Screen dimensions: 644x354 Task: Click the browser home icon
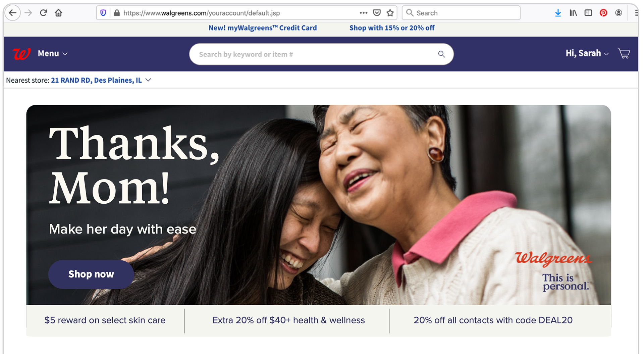tap(58, 13)
